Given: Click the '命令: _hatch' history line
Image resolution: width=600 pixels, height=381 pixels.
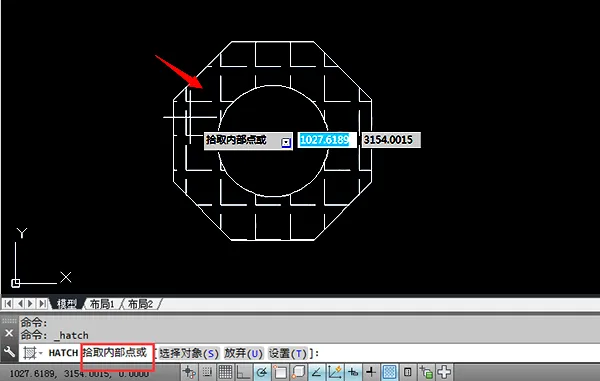Looking at the screenshot, I should coord(54,335).
